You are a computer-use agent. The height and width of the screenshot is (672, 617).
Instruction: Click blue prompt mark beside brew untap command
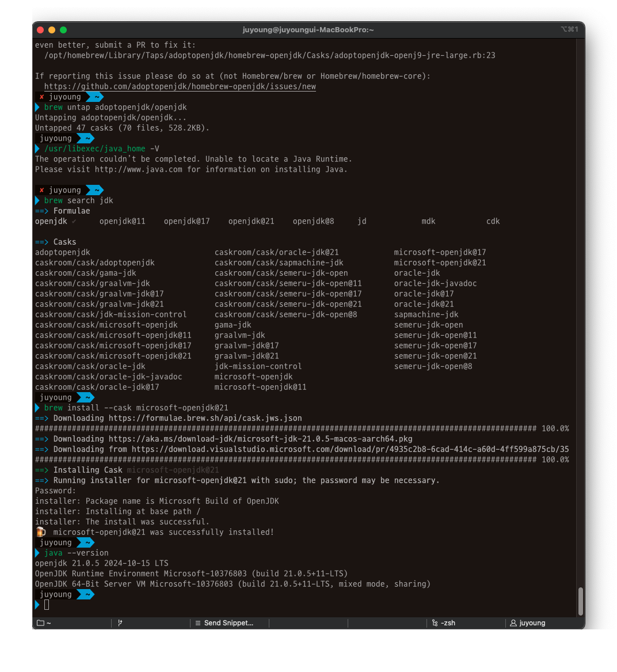click(x=37, y=108)
